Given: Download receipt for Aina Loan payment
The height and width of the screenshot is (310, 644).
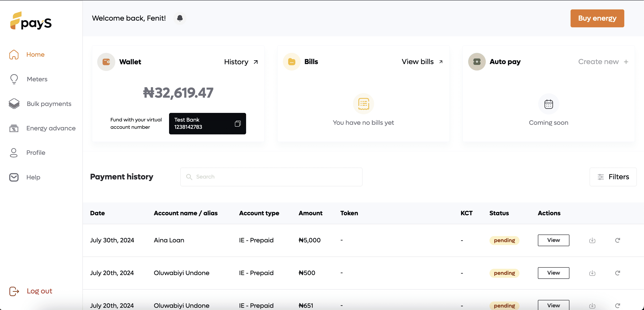Looking at the screenshot, I should 592,240.
